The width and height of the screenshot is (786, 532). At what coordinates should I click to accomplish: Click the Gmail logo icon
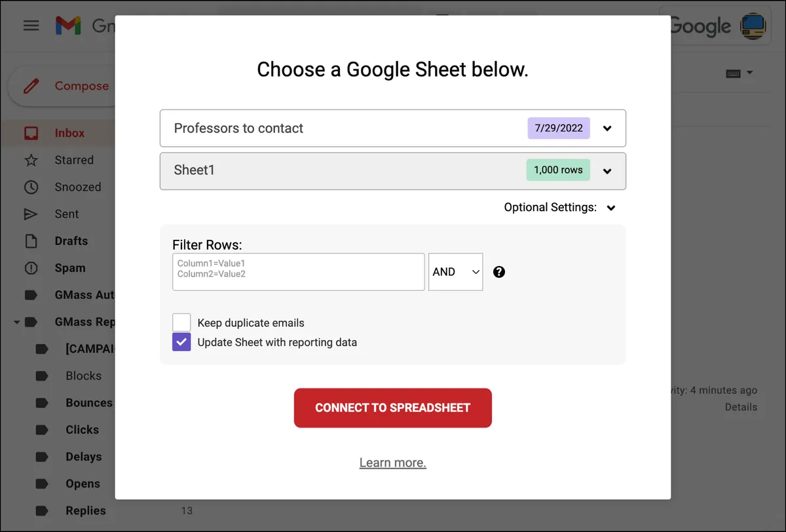point(68,26)
